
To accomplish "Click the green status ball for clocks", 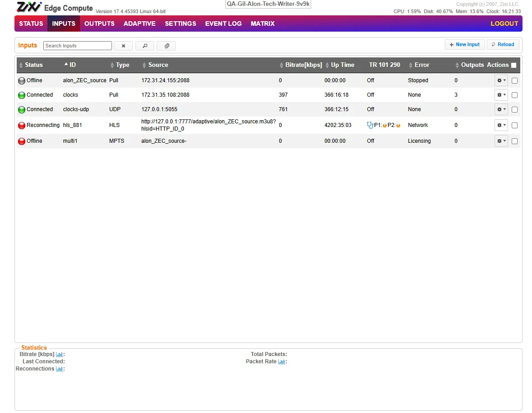I will click(x=22, y=95).
